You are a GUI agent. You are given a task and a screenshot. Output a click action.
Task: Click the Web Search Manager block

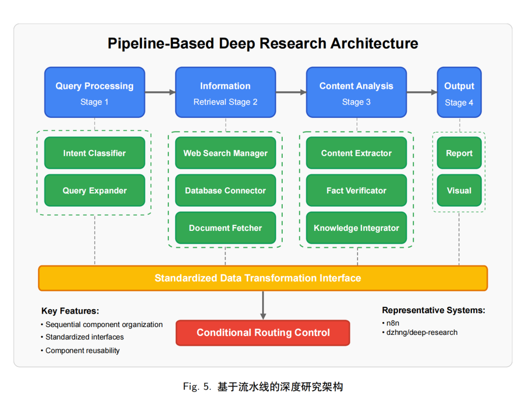225,153
